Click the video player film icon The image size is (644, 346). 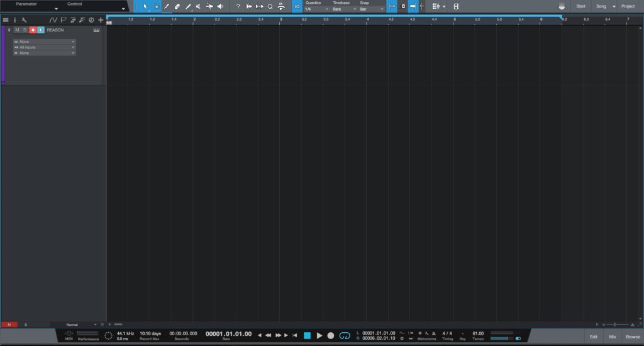point(456,6)
